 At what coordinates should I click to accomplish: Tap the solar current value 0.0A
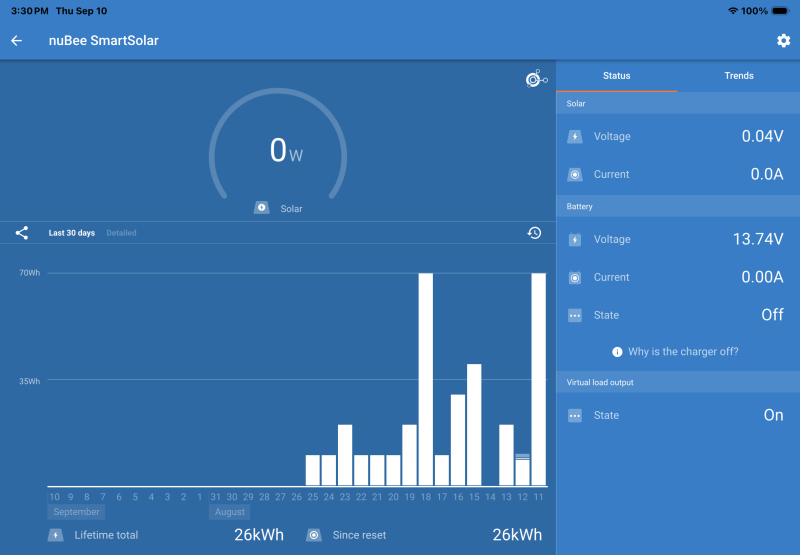[x=767, y=174]
